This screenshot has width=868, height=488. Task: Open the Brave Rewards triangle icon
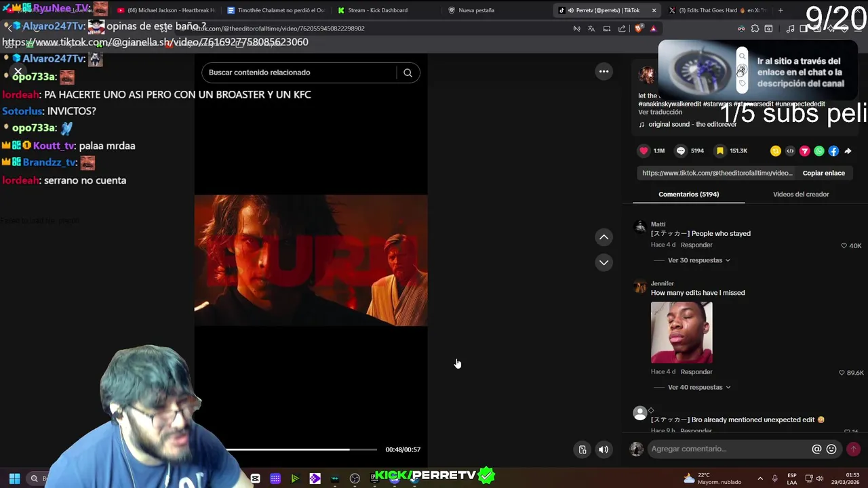(x=653, y=28)
